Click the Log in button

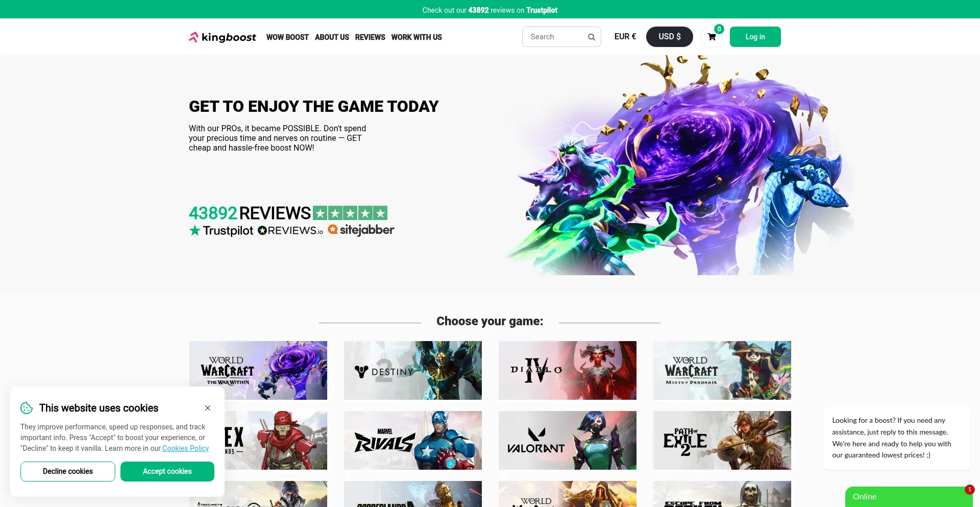tap(755, 37)
